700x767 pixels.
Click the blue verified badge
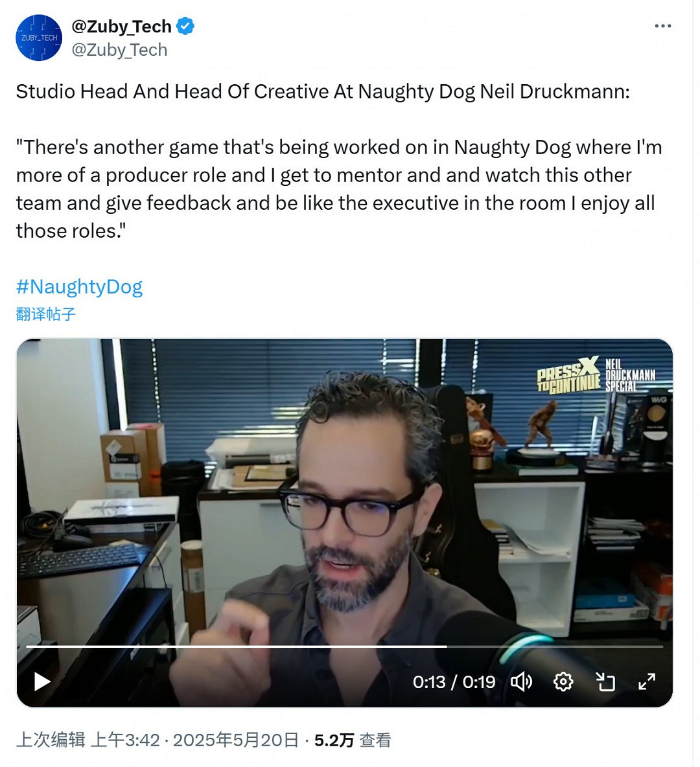pyautogui.click(x=185, y=26)
